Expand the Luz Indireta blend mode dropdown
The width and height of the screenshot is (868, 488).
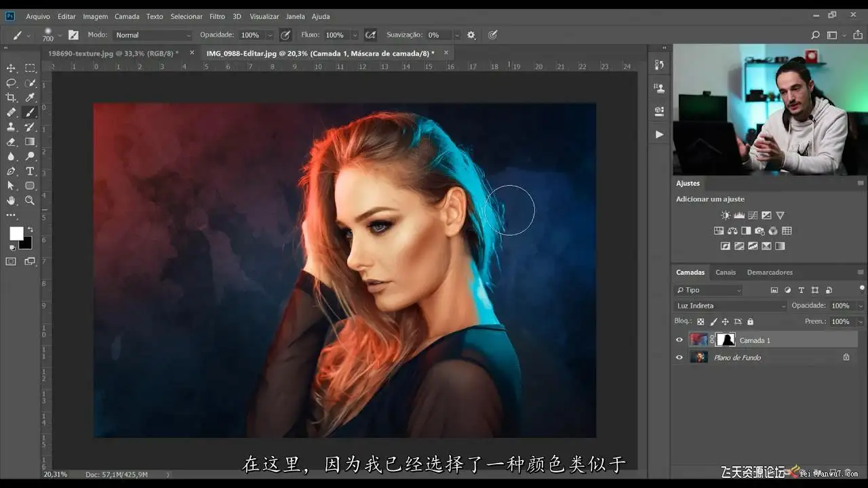pyautogui.click(x=730, y=306)
